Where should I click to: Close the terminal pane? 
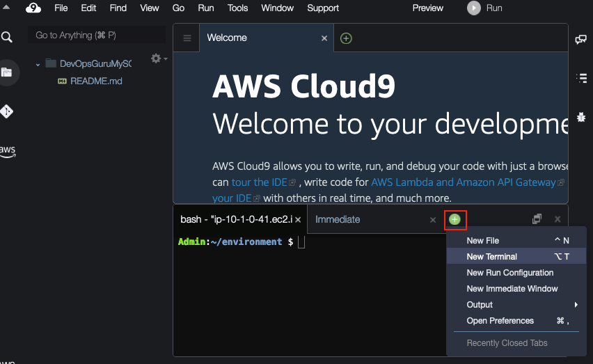click(558, 219)
